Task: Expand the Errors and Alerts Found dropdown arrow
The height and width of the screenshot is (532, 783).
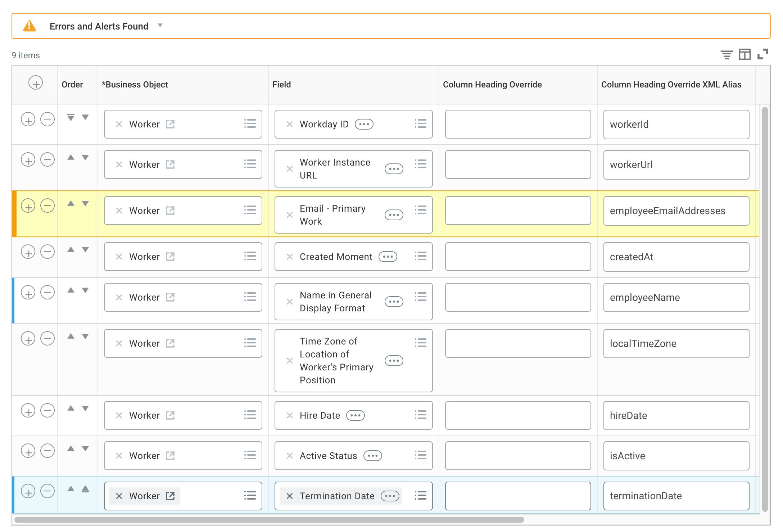Action: coord(160,26)
